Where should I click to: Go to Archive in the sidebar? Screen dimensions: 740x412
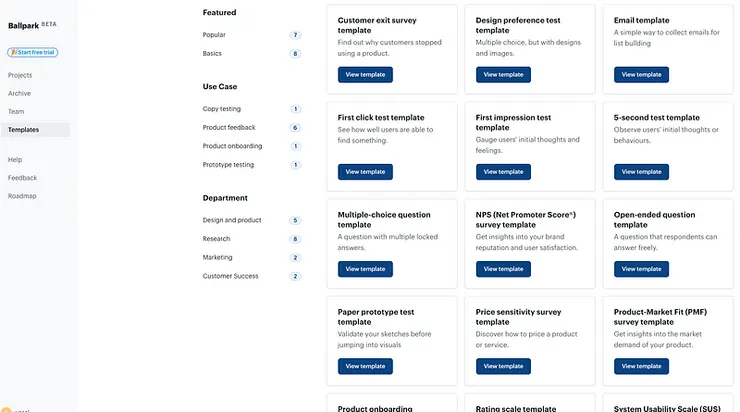[x=19, y=93]
